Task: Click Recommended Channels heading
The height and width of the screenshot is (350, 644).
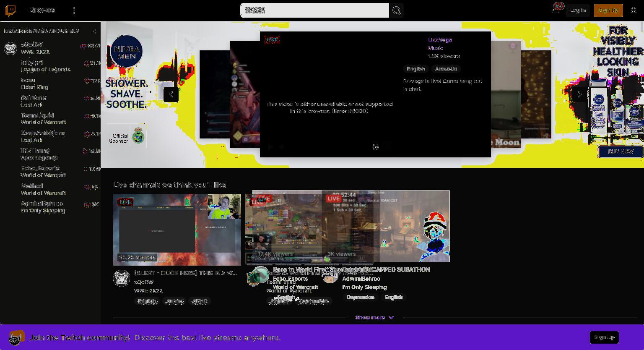Action: (x=42, y=31)
